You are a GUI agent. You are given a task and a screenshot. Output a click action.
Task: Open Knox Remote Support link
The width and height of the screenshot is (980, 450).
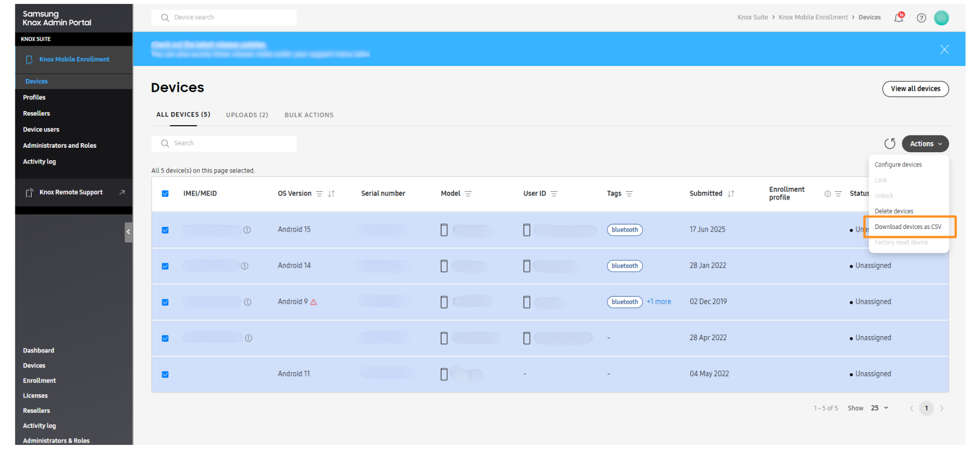point(71,192)
